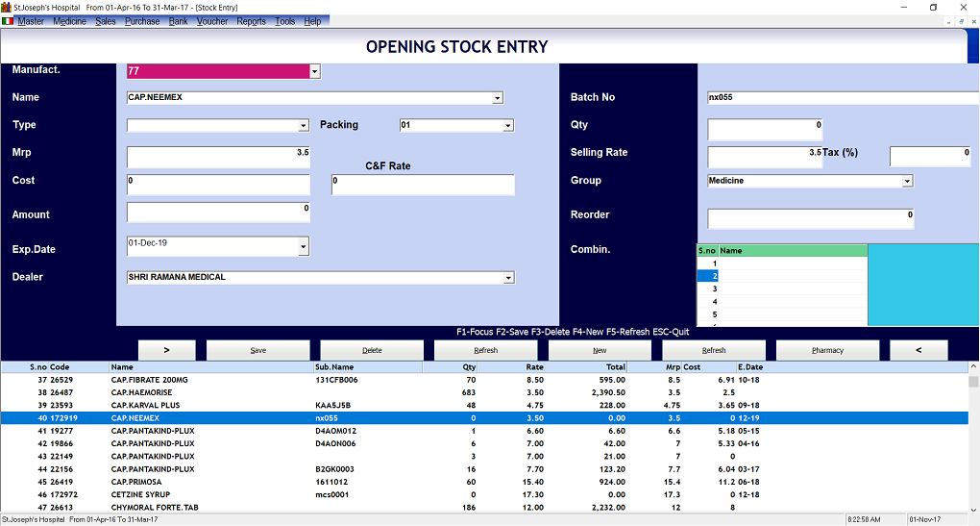Click the stock list vertical scrollbar
This screenshot has width=980, height=526.
[x=972, y=442]
